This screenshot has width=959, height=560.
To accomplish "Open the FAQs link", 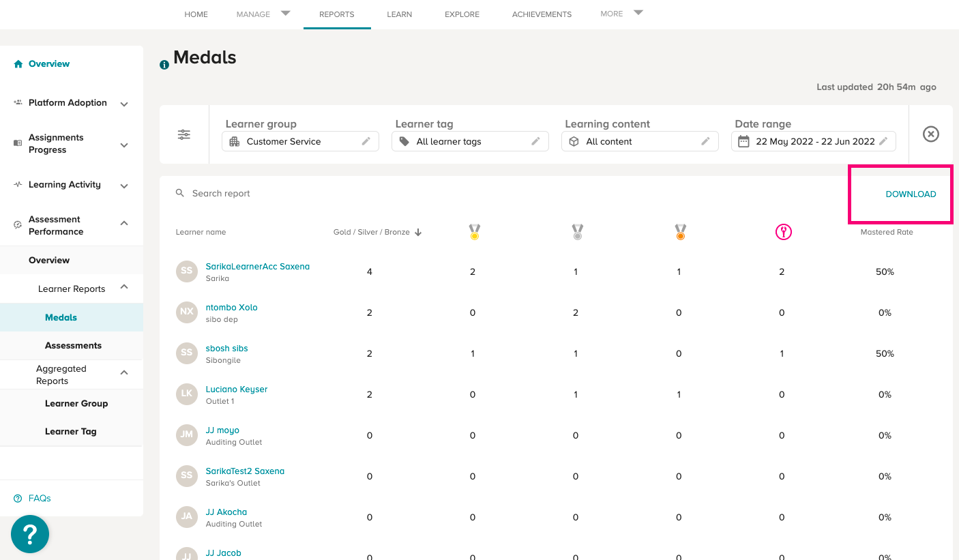I will pos(40,498).
